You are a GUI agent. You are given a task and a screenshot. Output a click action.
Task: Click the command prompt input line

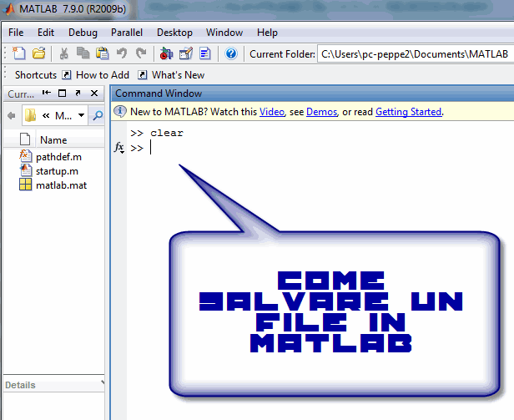click(320, 149)
